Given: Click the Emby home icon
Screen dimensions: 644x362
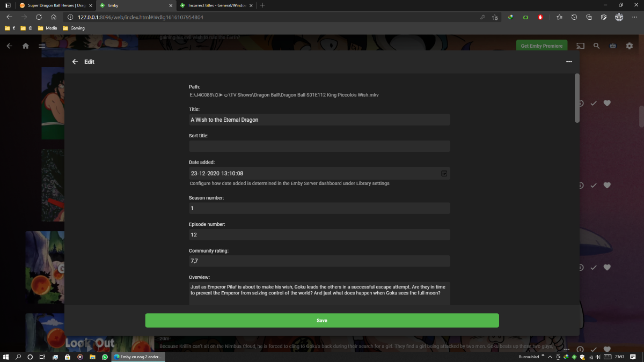Looking at the screenshot, I should point(25,46).
